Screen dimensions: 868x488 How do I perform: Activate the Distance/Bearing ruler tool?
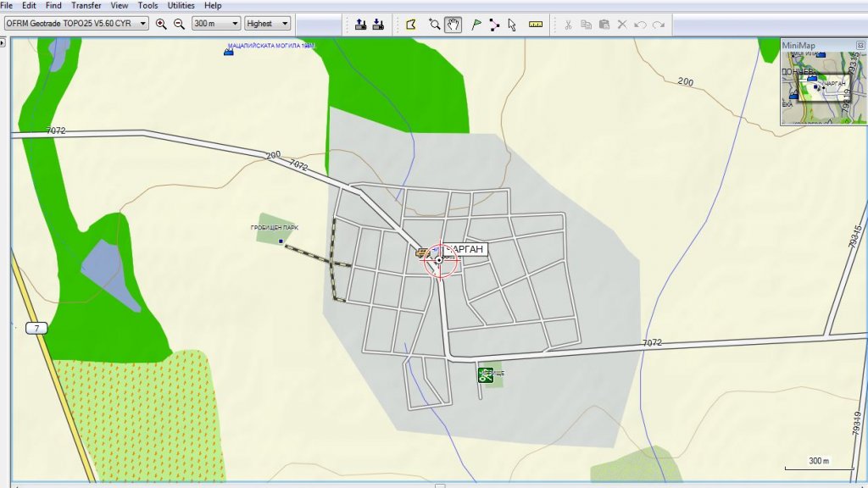(x=535, y=24)
